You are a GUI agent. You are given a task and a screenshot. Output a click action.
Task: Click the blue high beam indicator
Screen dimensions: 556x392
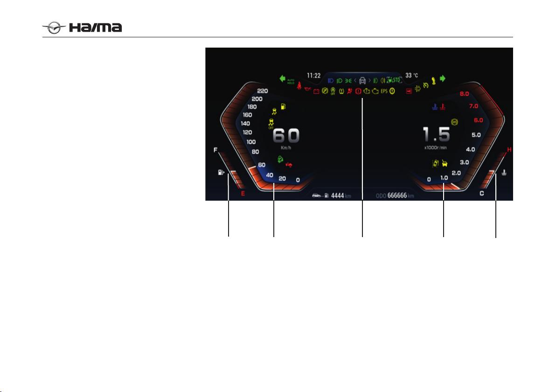point(331,81)
